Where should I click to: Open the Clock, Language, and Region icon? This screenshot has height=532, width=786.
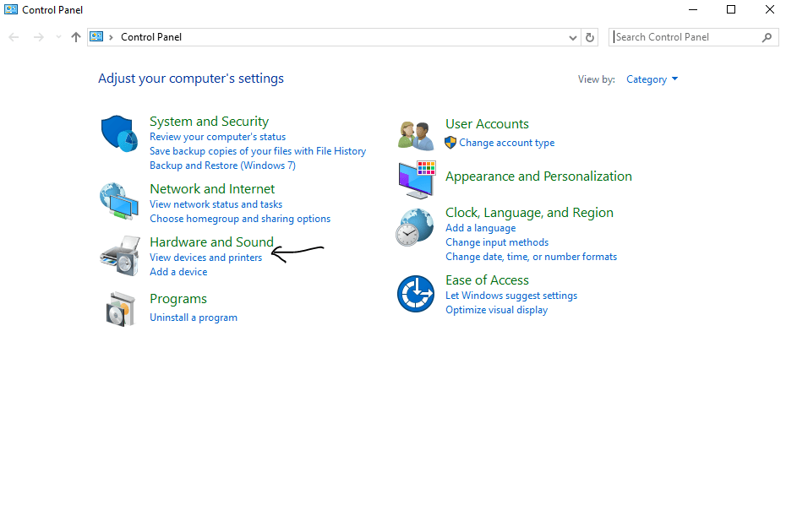click(x=416, y=228)
